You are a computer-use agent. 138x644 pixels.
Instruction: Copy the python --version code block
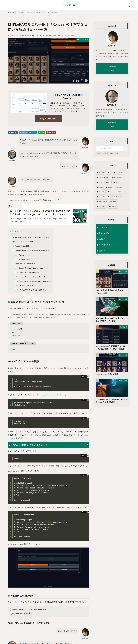pyautogui.click(x=88, y=418)
